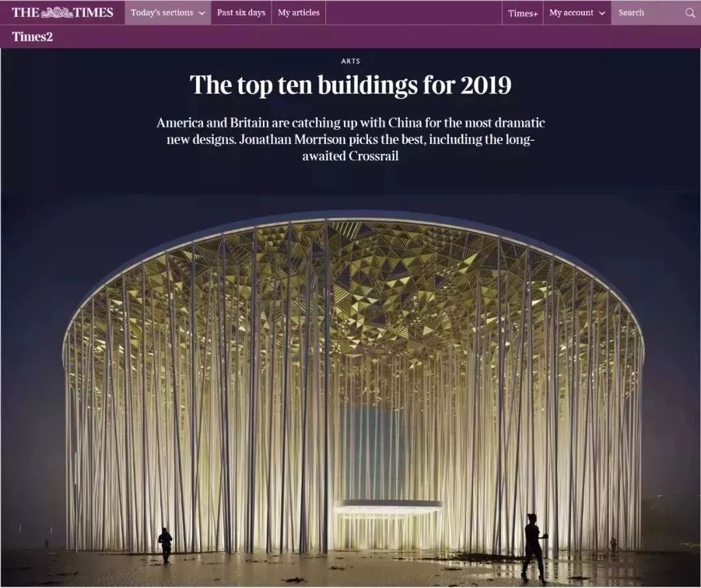Click the arrow next to My account
Screen dimensions: 701x588
pyautogui.click(x=602, y=13)
